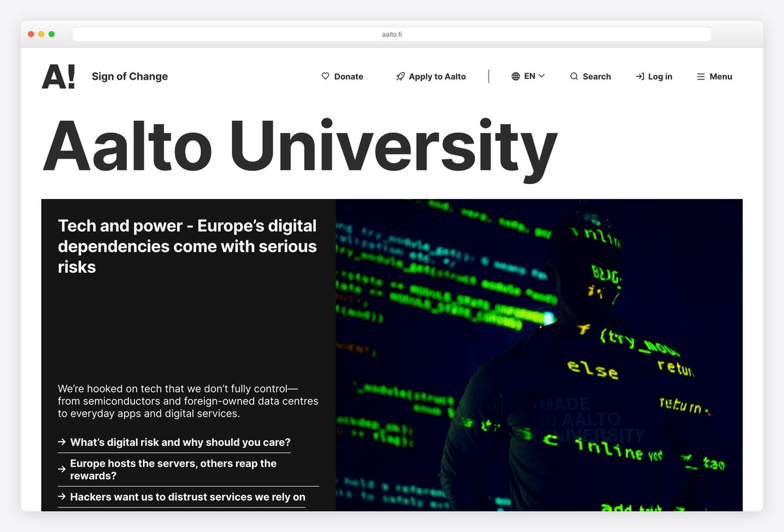Click the Tech and power headline
The height and width of the screenshot is (532, 784).
(x=188, y=246)
